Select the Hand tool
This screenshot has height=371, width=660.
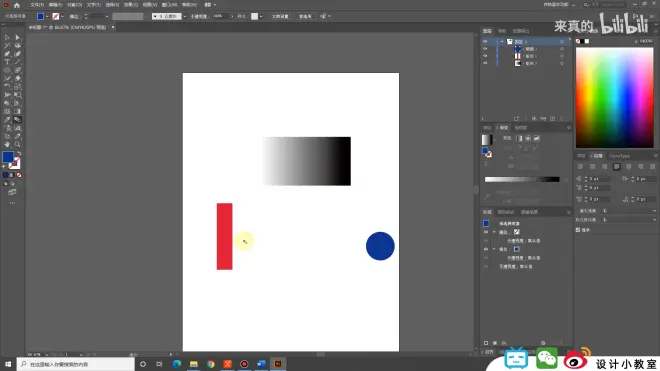tap(7, 144)
